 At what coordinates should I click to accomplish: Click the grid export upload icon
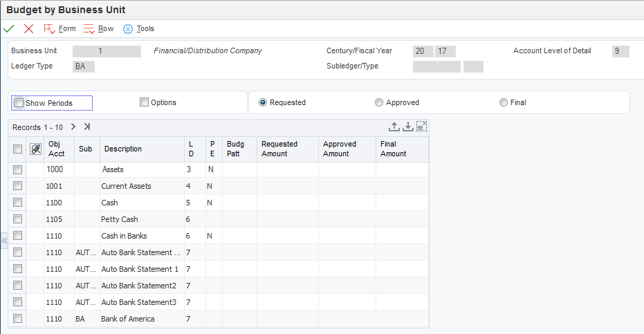pos(394,127)
